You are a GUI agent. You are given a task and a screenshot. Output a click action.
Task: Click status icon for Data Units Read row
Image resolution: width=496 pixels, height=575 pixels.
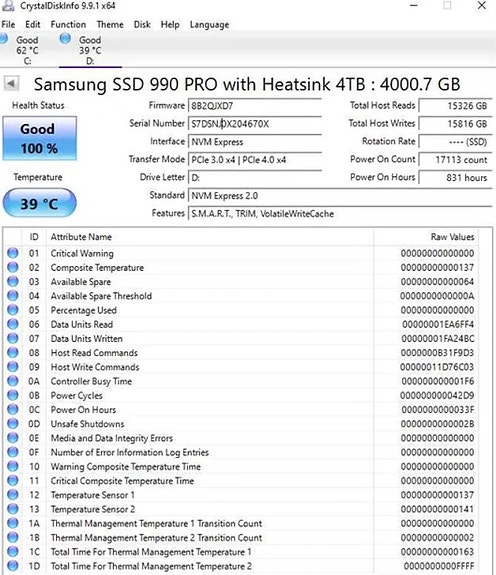point(13,324)
